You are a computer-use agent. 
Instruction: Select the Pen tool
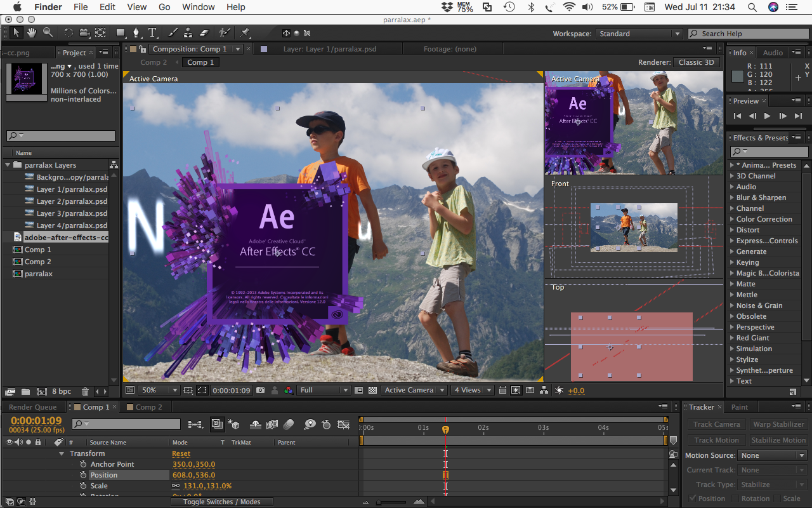(136, 32)
